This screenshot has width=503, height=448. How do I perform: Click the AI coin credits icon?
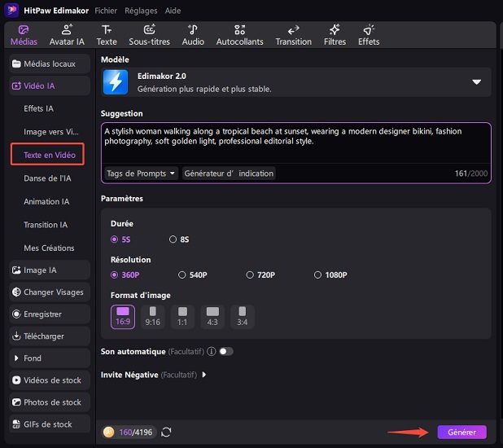(x=108, y=432)
